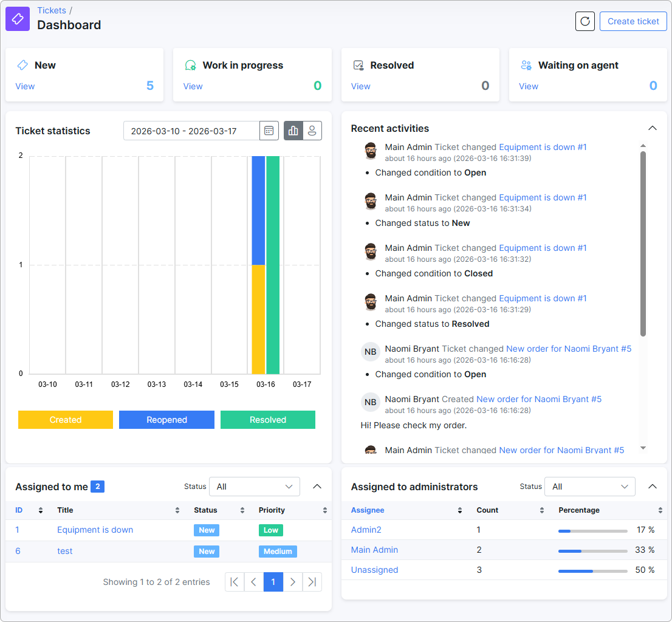View the Resolved tickets list
This screenshot has height=622, width=672.
[360, 86]
